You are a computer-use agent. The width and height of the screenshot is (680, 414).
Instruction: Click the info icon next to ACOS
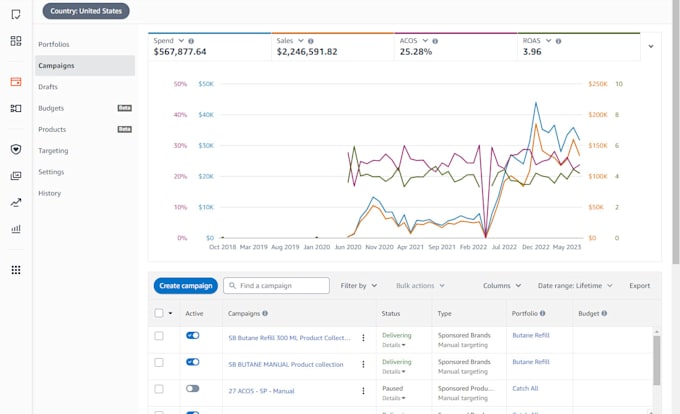pos(435,41)
